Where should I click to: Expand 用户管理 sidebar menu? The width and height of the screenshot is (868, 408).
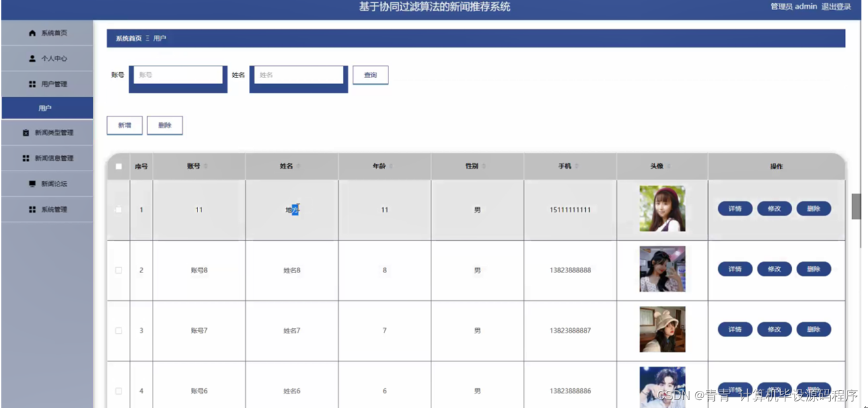coord(47,84)
